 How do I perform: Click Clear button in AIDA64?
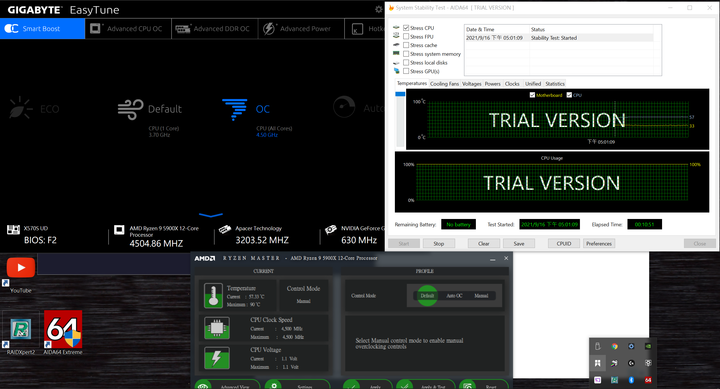[x=484, y=243]
